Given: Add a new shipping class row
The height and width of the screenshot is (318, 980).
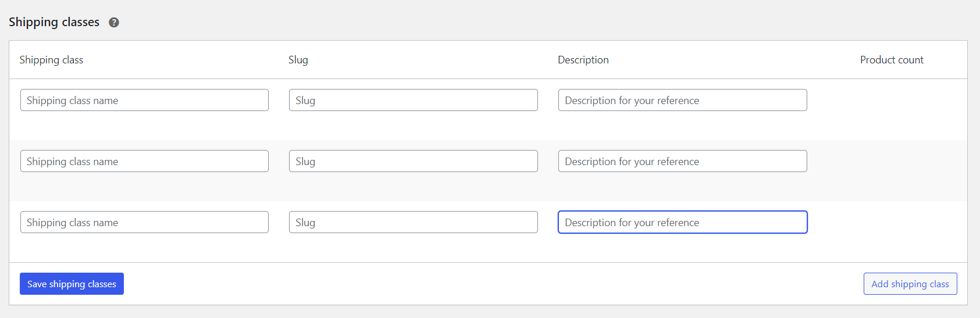Looking at the screenshot, I should pyautogui.click(x=910, y=284).
